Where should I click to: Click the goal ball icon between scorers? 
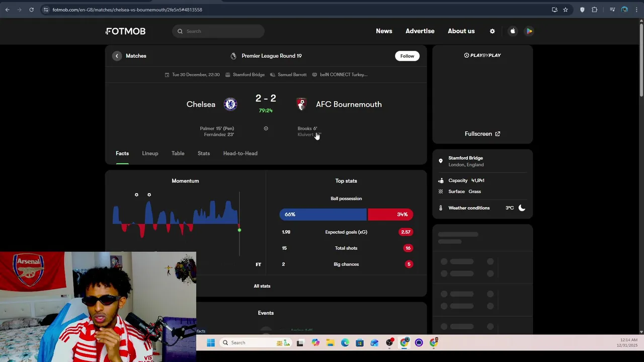(x=266, y=128)
